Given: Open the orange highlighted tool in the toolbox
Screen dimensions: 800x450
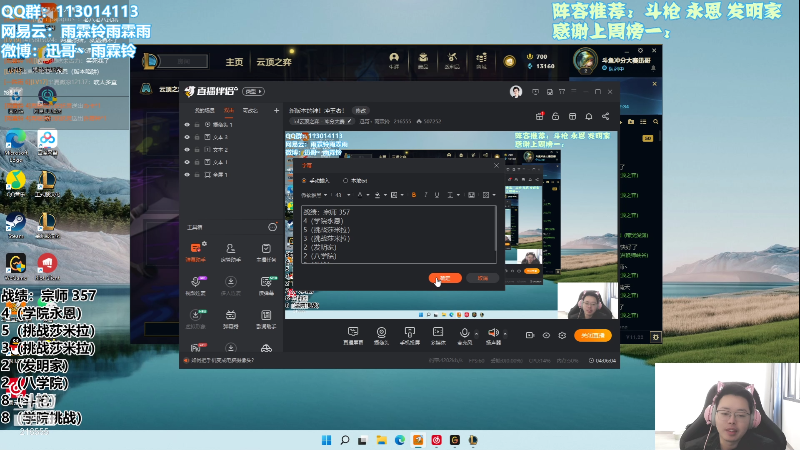Looking at the screenshot, I should point(195,252).
